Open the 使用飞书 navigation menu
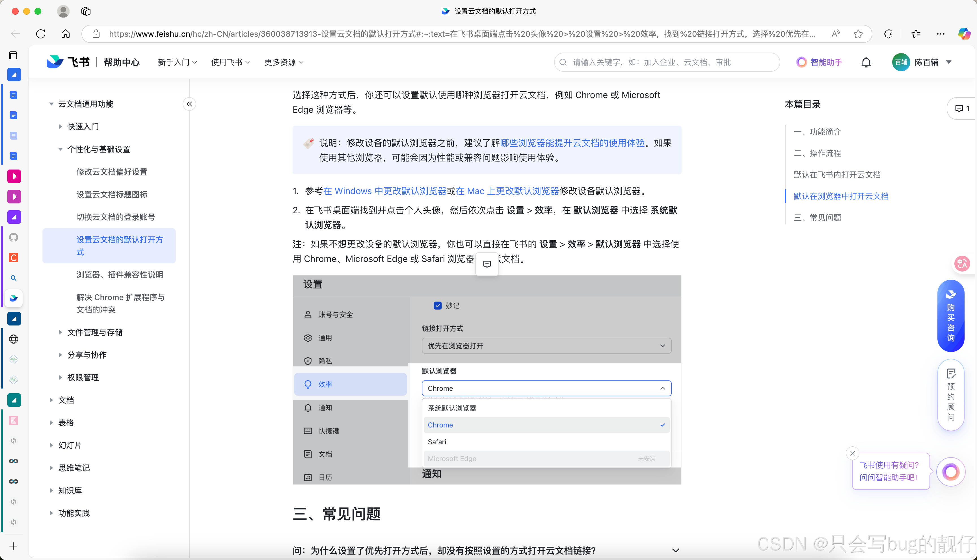This screenshot has width=977, height=560. tap(230, 62)
